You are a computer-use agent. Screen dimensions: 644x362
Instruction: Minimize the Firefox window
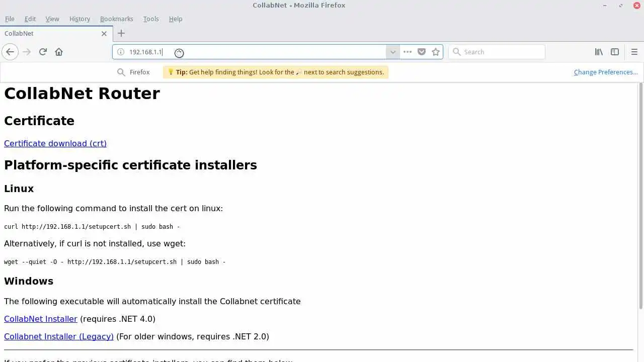click(x=605, y=5)
